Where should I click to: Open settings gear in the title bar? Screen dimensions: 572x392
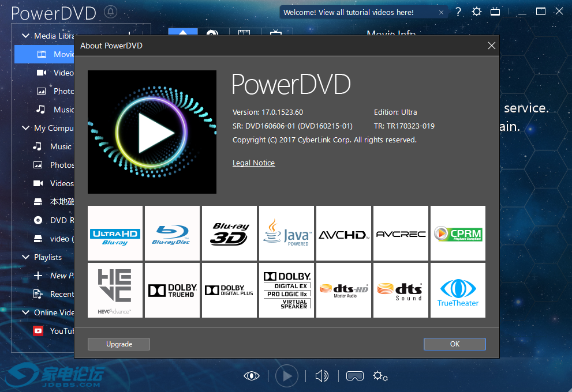click(476, 12)
